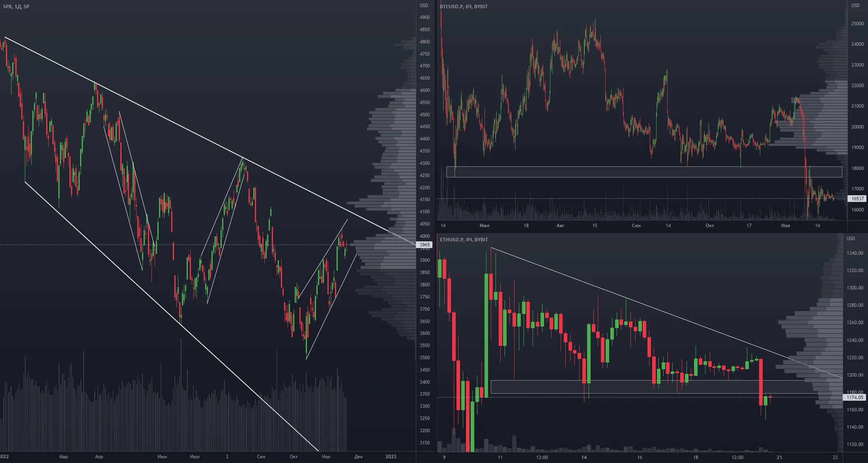Click the Мар label on SPX time axis
The height and width of the screenshot is (463, 868).
click(64, 457)
